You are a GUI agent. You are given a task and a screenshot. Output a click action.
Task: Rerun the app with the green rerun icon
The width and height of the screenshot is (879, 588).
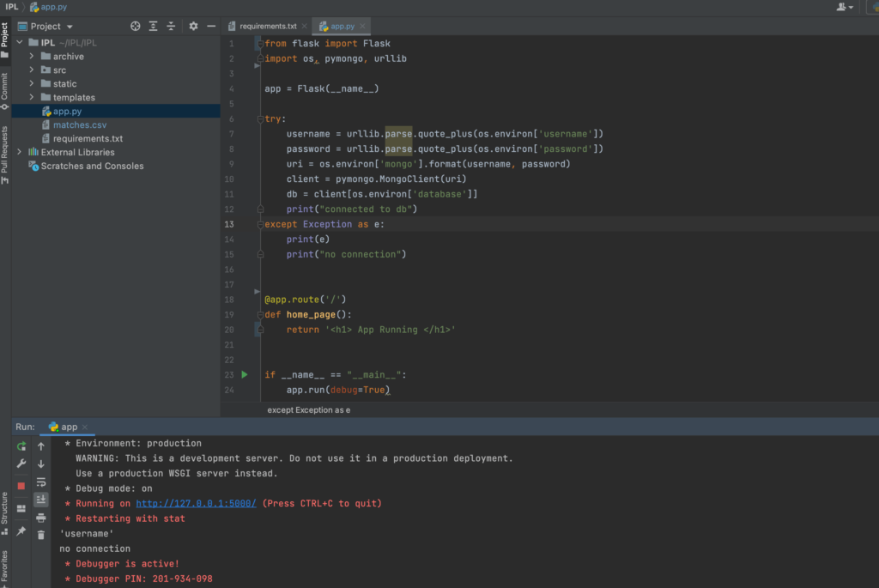[21, 446]
